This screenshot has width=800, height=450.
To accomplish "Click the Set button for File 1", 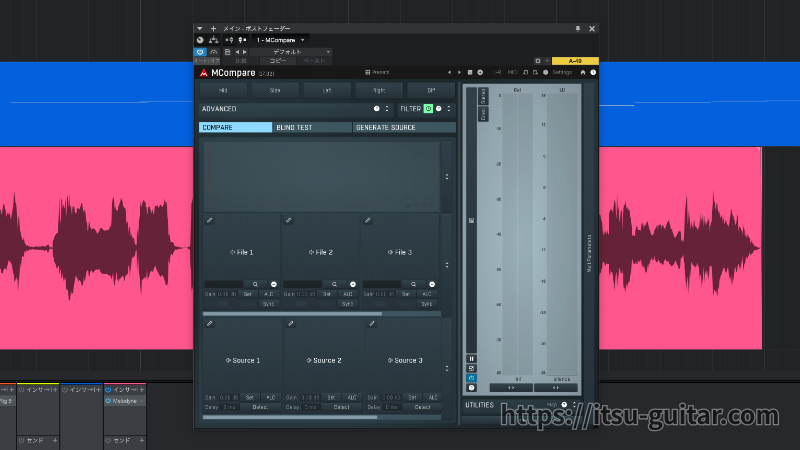I will [247, 294].
